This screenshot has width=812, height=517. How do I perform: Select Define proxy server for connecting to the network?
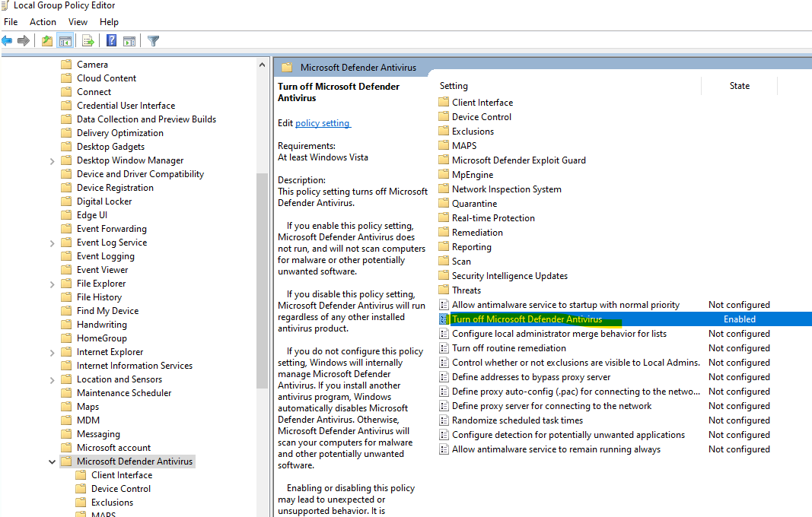pos(552,406)
